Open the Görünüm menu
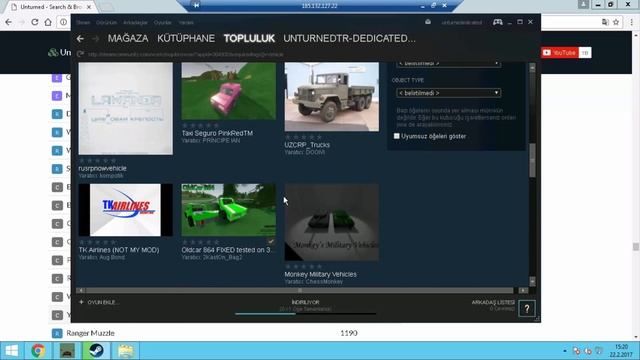 click(106, 22)
